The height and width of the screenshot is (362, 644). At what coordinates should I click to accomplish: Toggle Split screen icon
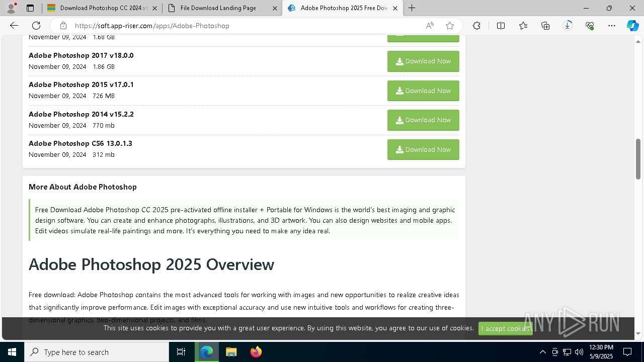coord(501,26)
